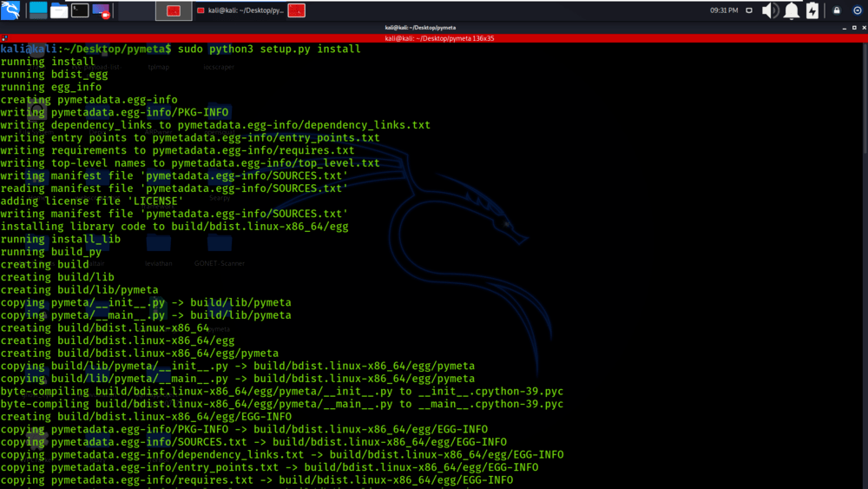868x489 pixels.
Task: Click the 'sudo python3 setup.py install' command
Action: click(269, 50)
